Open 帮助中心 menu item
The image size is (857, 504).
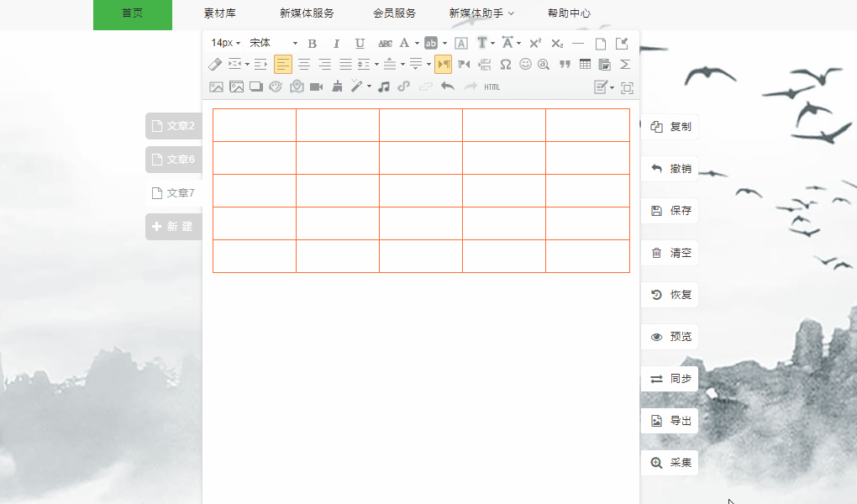pyautogui.click(x=569, y=13)
